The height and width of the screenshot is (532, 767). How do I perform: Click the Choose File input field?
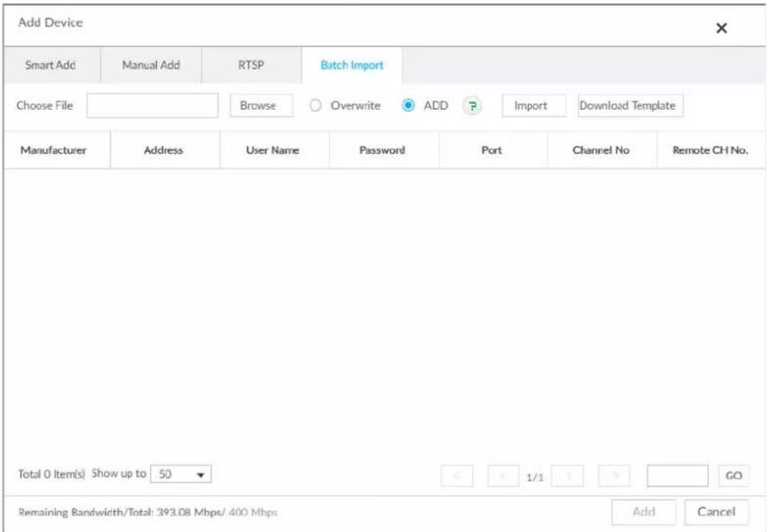(152, 106)
